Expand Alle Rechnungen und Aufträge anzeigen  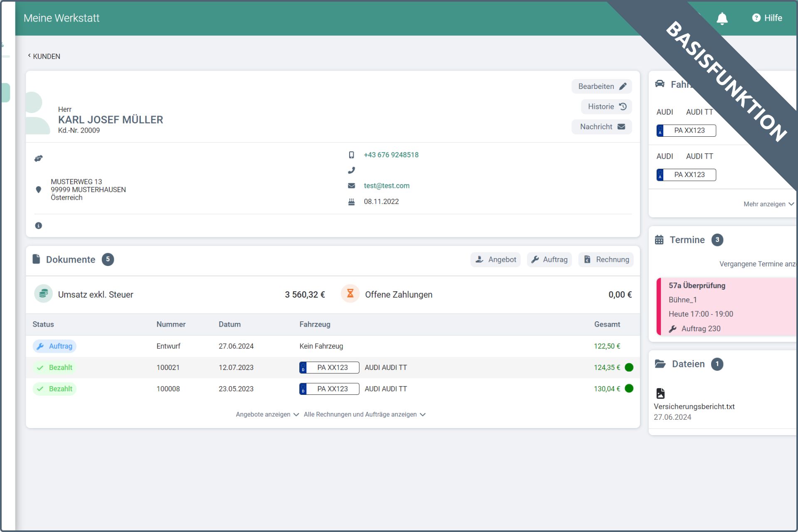(364, 414)
